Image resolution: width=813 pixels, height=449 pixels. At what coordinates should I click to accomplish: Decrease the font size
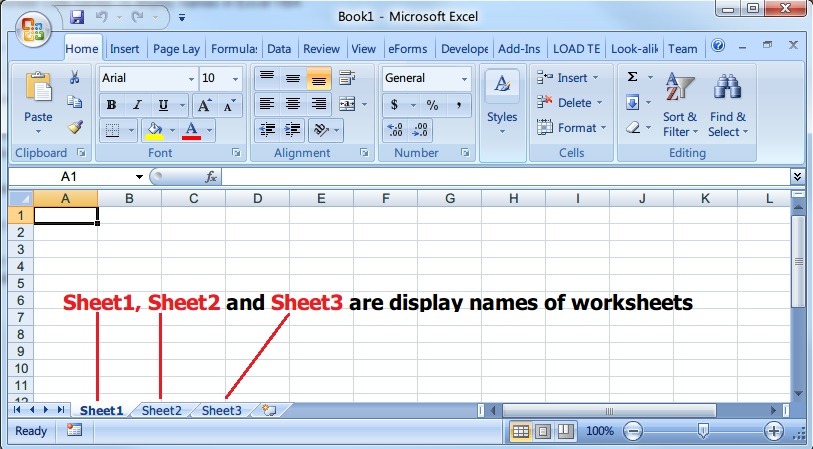point(229,105)
